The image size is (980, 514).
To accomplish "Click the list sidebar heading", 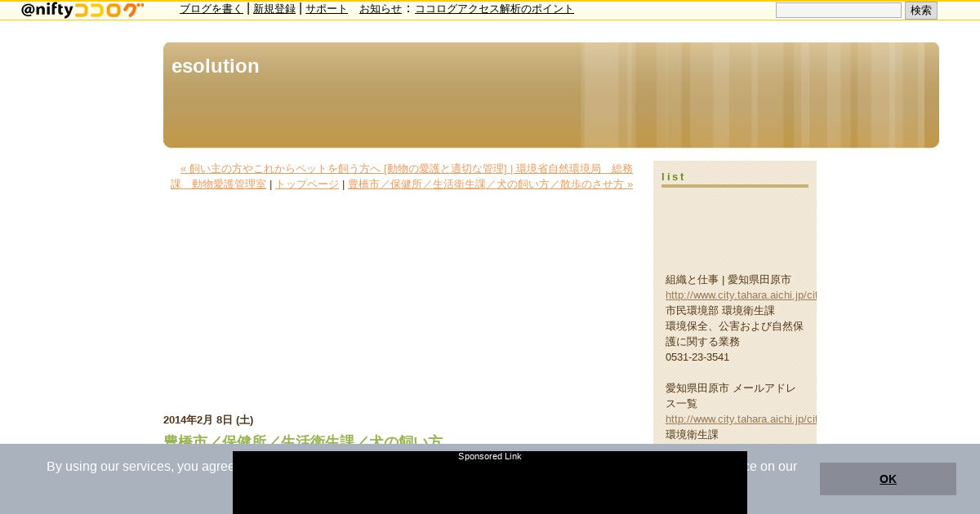I will pos(674,177).
